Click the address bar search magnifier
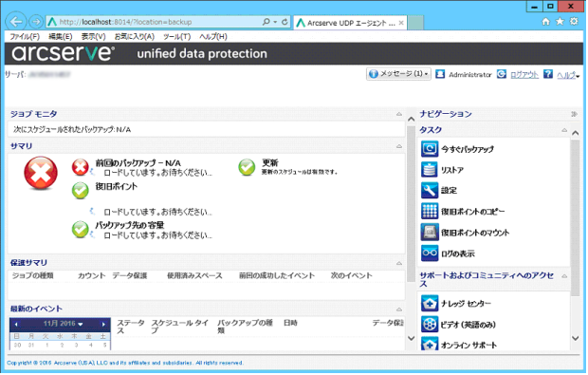The height and width of the screenshot is (375, 588). click(x=266, y=22)
